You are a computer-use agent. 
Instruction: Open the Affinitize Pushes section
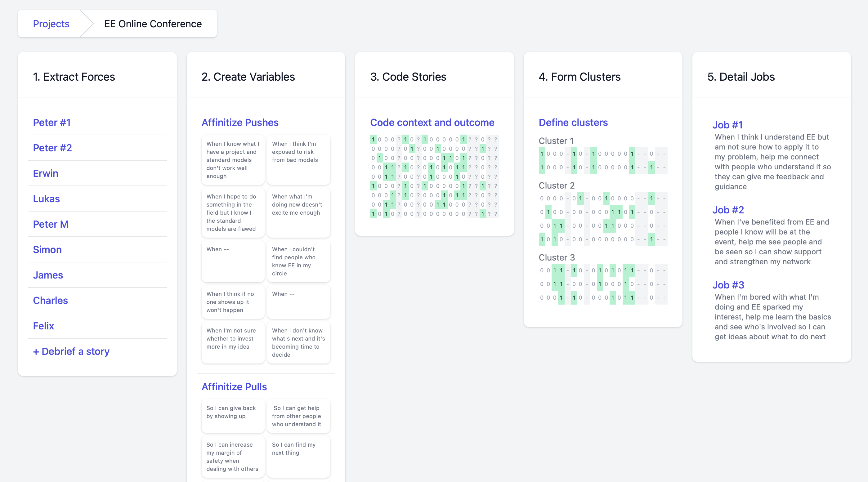tap(240, 122)
